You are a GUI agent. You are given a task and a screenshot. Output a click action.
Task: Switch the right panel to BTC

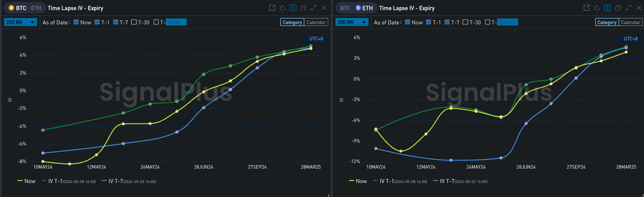tap(345, 8)
